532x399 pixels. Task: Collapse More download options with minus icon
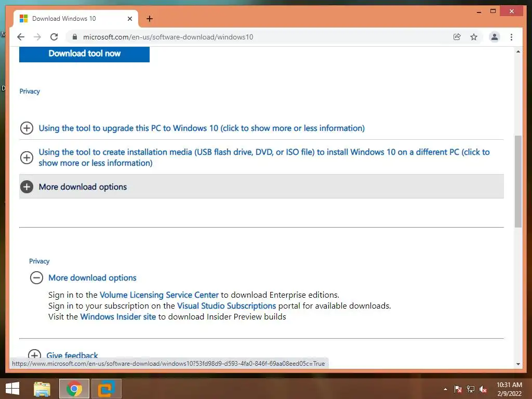(x=36, y=277)
